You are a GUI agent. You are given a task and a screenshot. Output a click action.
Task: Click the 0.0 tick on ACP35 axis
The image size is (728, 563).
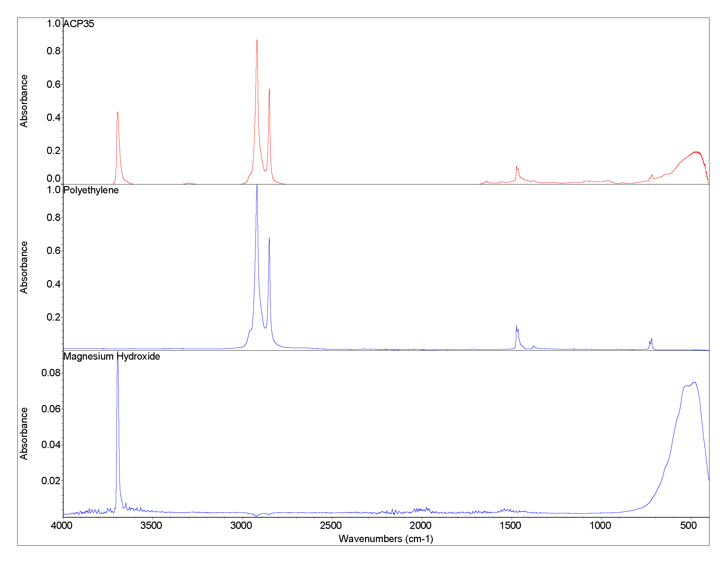point(54,179)
